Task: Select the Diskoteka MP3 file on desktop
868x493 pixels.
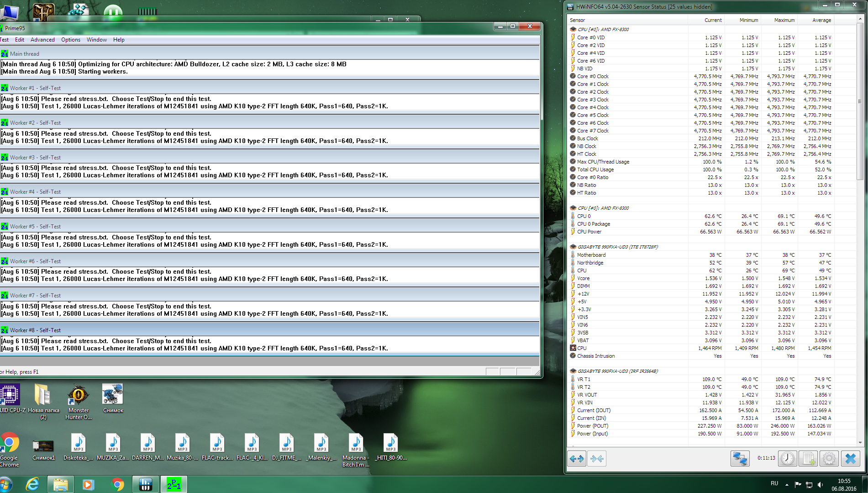Action: pyautogui.click(x=78, y=447)
